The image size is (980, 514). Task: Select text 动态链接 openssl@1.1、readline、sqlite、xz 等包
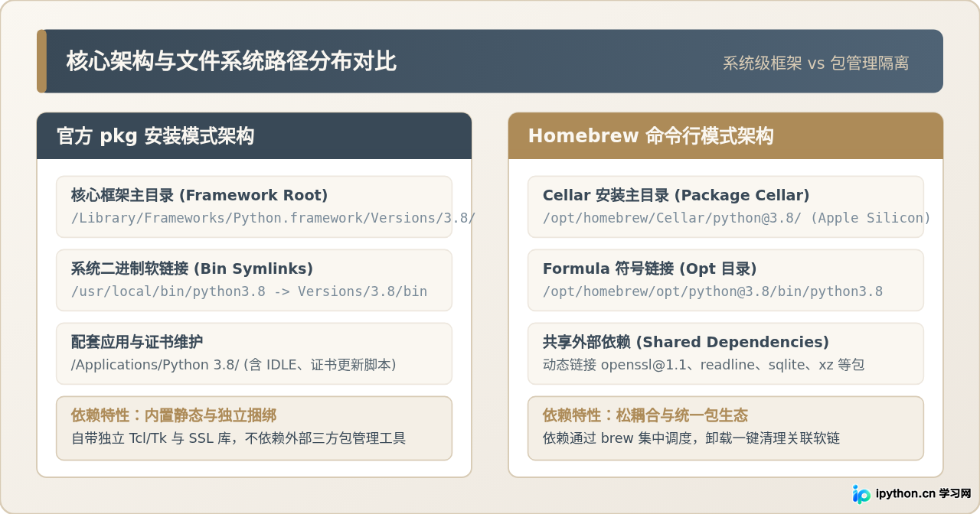704,365
